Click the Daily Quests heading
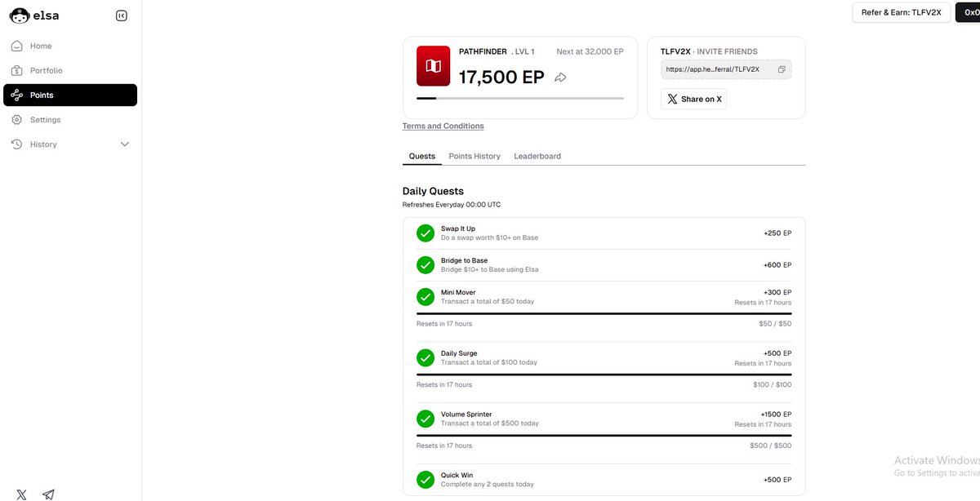 [433, 191]
